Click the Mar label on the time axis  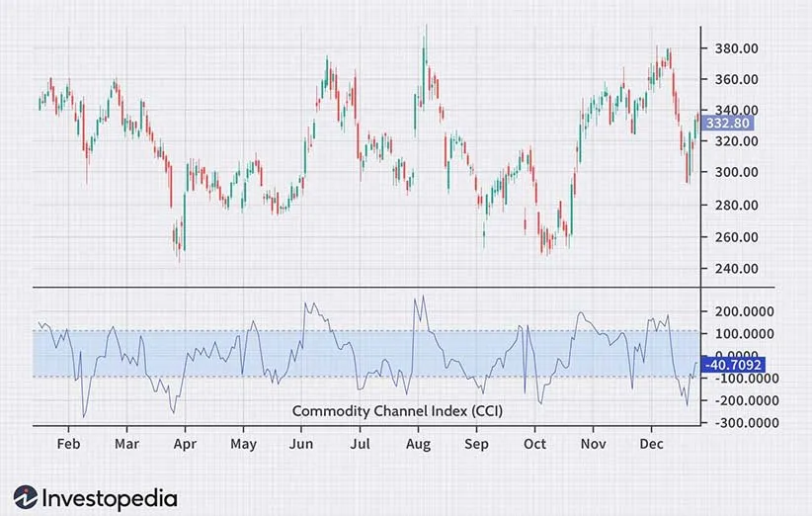coord(125,445)
